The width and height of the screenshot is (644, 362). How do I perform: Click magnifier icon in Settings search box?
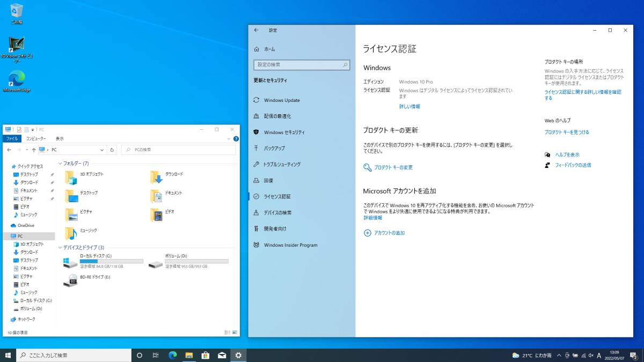click(x=345, y=65)
